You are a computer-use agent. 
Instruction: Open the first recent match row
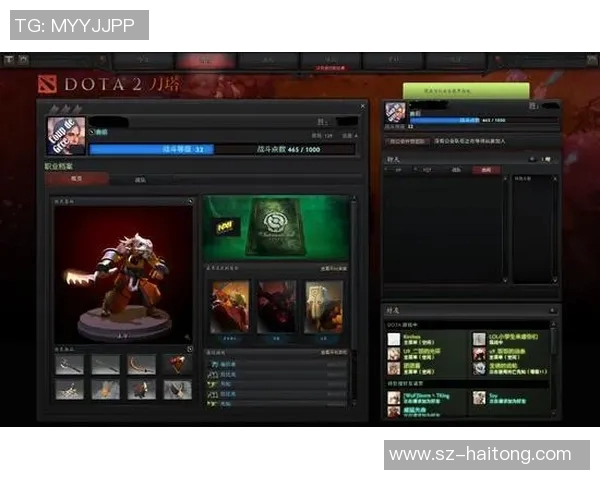tap(277, 364)
